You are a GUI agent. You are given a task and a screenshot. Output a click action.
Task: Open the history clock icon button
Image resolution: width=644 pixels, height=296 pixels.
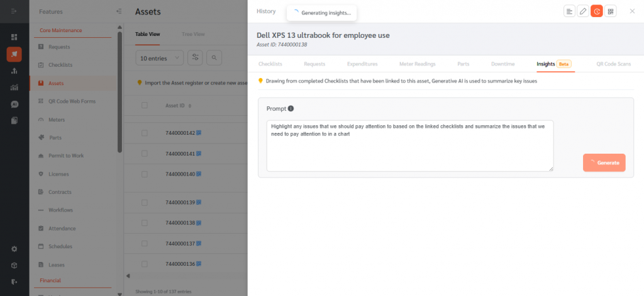(597, 11)
